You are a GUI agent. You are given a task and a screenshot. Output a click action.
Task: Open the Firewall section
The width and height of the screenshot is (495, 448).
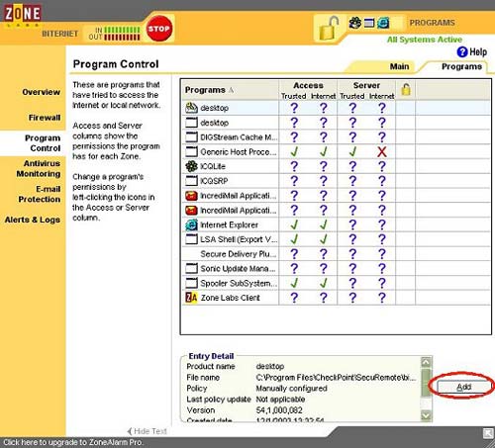click(45, 118)
